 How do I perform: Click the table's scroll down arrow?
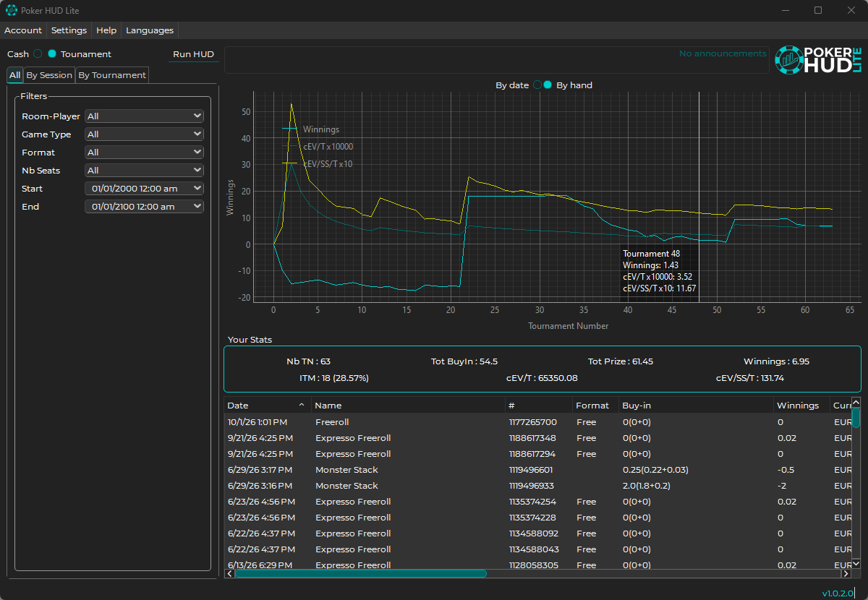(856, 563)
